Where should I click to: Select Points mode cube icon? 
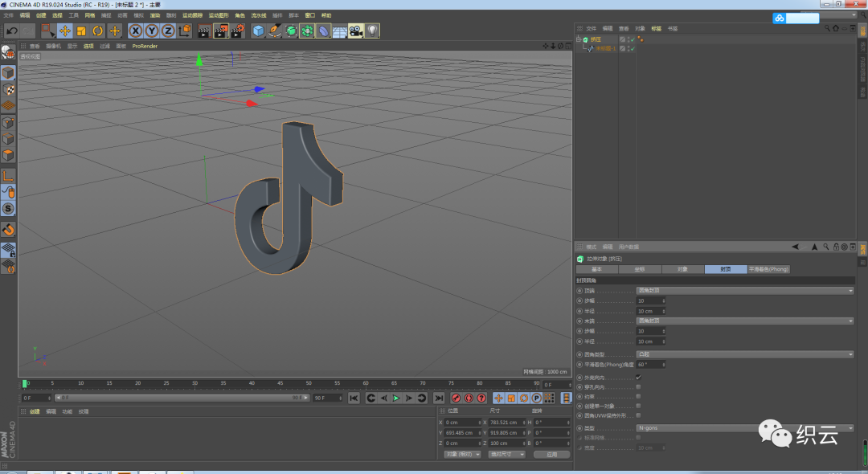pyautogui.click(x=8, y=123)
